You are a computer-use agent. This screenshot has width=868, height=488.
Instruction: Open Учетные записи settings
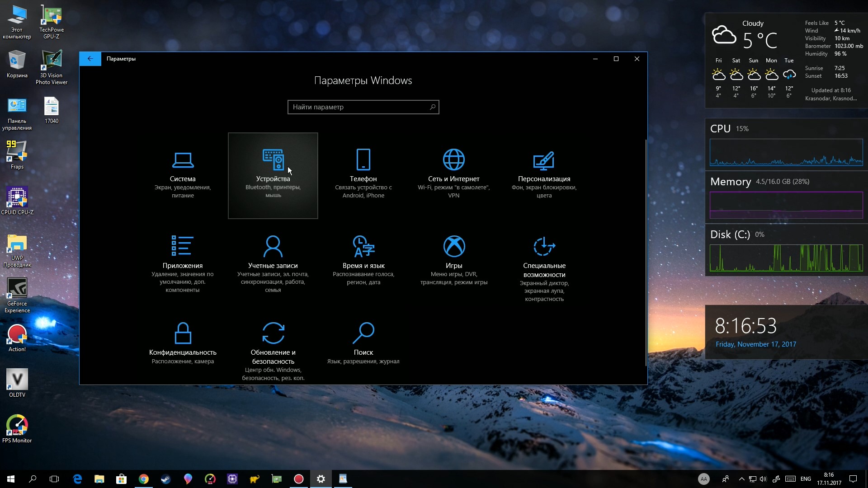(273, 264)
